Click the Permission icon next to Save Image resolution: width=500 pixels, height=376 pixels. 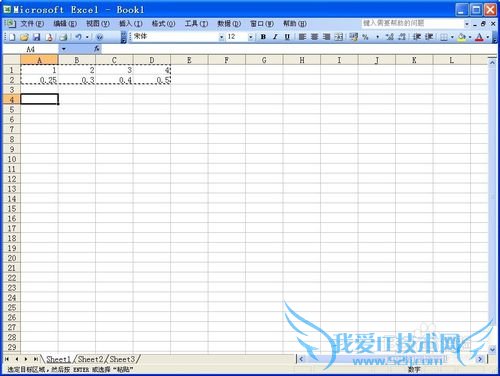[49, 37]
